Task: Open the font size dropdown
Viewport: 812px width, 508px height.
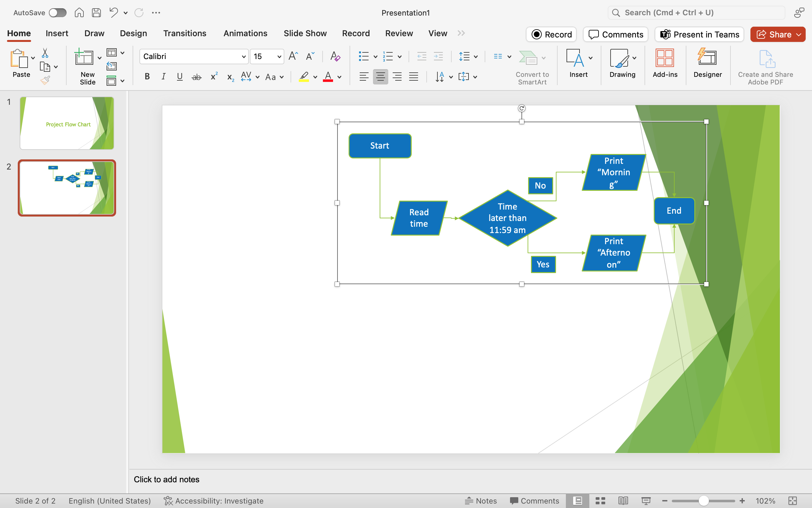Action: [279, 57]
